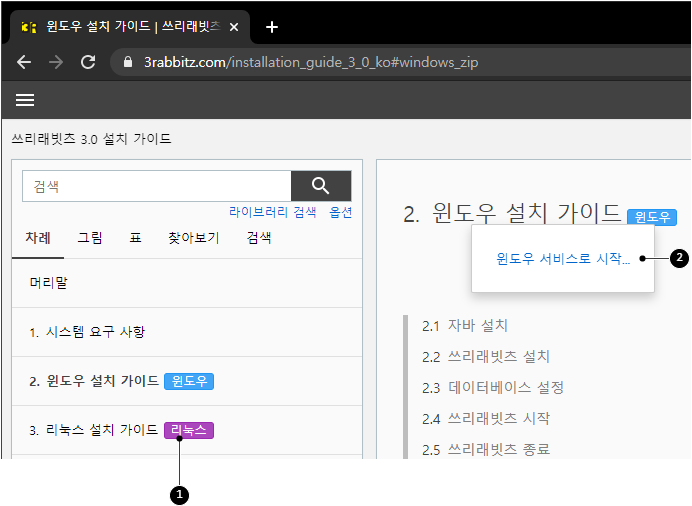
Task: Open 2. 윈도우 설치 가이드 in contents
Action: (187, 381)
